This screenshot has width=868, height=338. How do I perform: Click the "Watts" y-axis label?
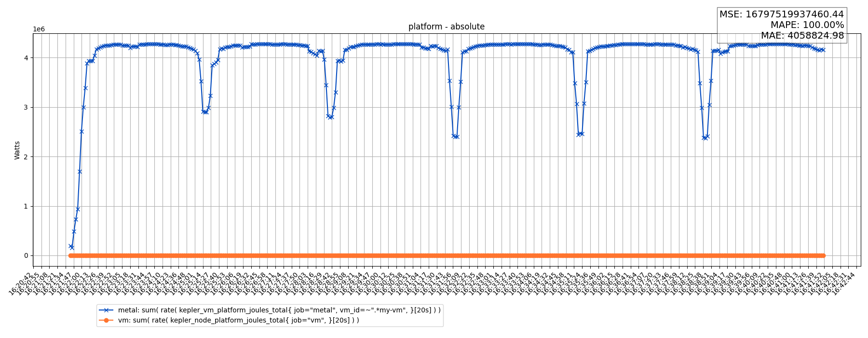click(x=17, y=150)
